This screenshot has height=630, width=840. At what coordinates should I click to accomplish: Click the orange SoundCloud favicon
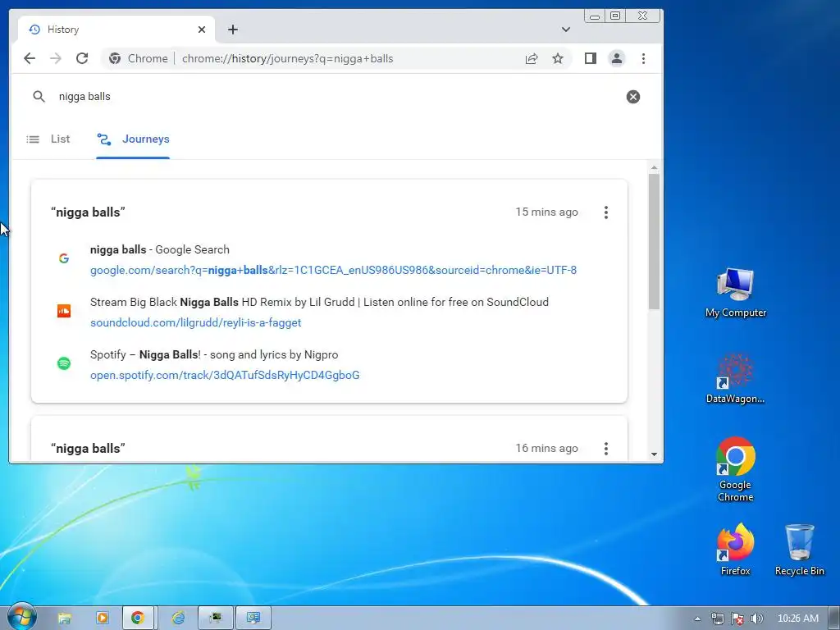point(64,311)
